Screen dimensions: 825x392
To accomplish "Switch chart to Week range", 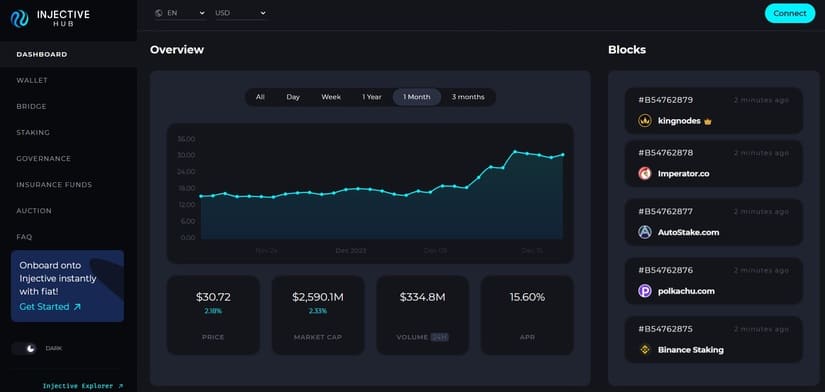I will [331, 97].
